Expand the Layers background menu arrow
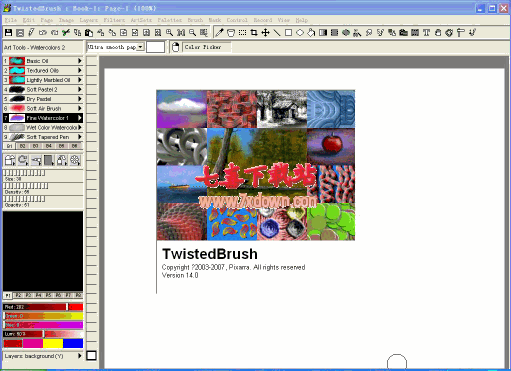 (80, 356)
